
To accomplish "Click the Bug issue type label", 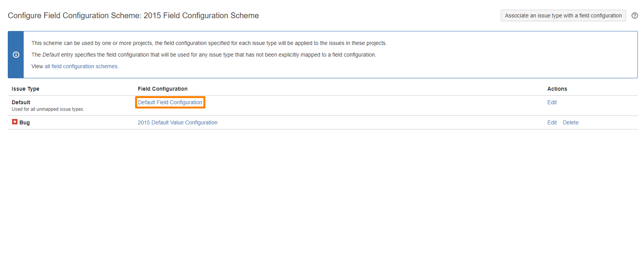I will click(x=24, y=122).
